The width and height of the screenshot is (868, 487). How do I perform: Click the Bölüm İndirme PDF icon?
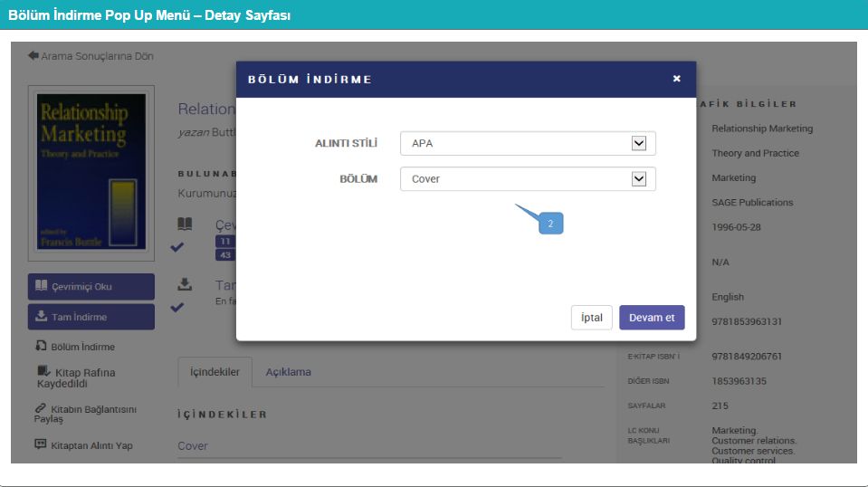click(x=41, y=345)
